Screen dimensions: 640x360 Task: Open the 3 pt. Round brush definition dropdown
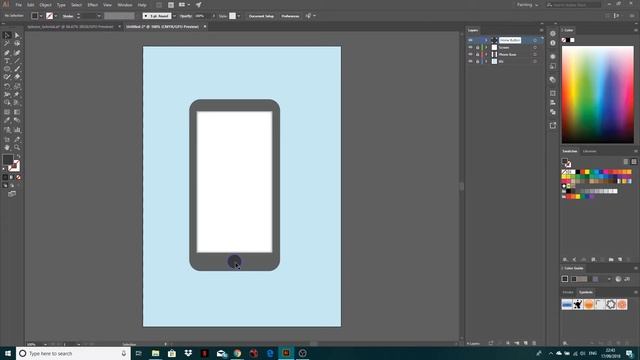[x=174, y=16]
